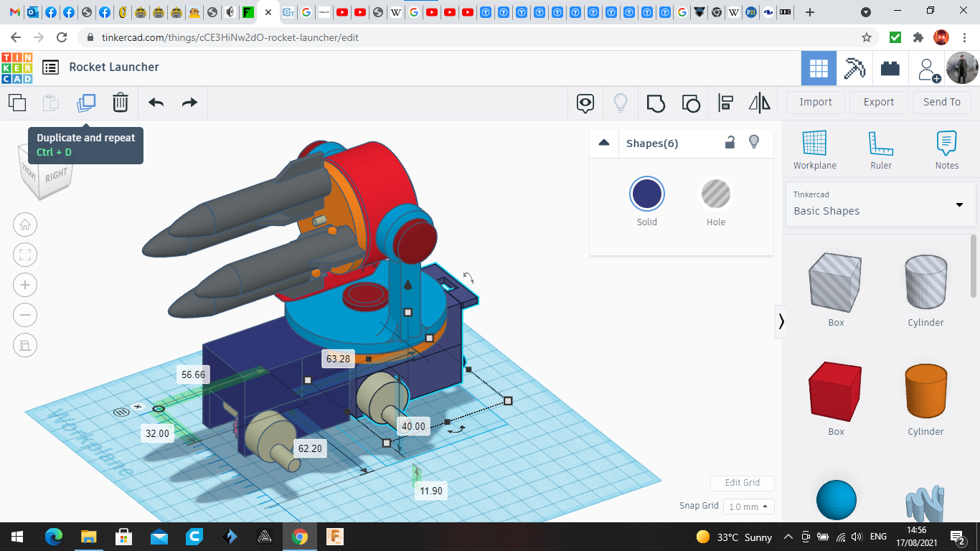Place a new Workplane
Screen dimensions: 980x551
[x=814, y=150]
